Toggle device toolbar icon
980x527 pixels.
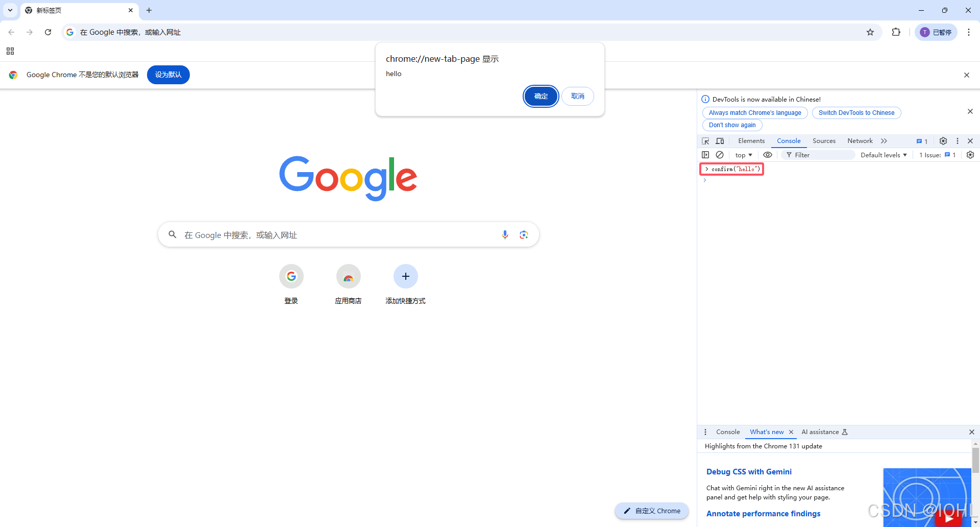pos(720,141)
